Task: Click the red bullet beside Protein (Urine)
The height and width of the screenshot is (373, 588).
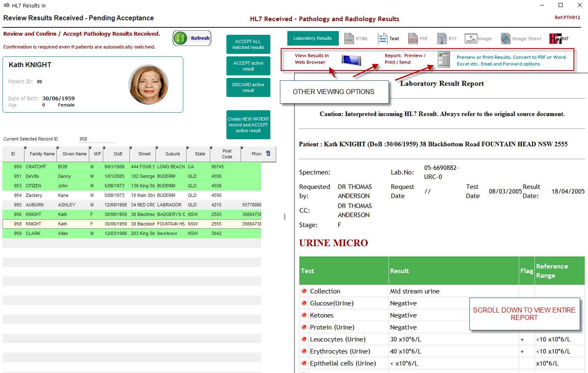Action: point(304,327)
